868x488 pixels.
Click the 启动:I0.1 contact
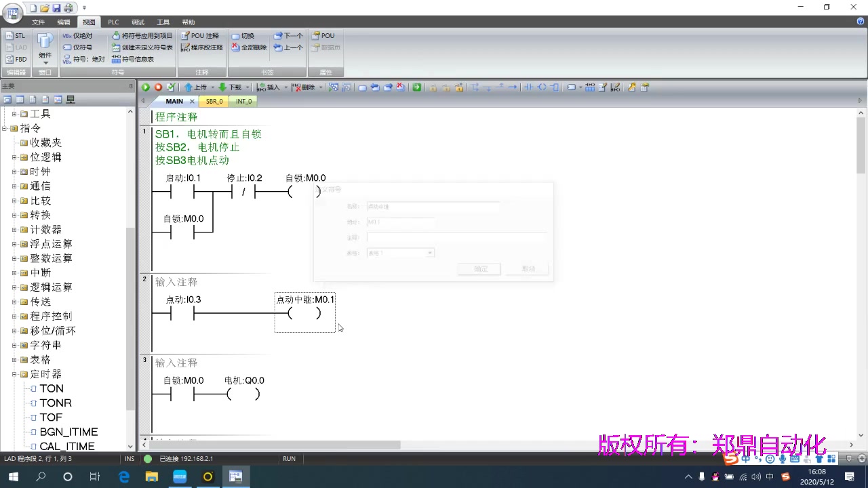(182, 192)
